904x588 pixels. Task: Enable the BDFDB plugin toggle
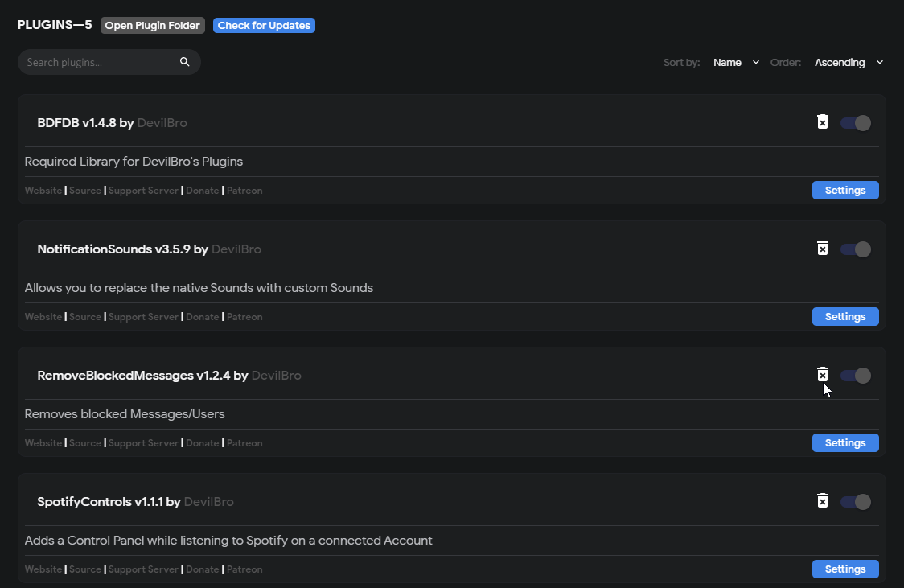pos(855,122)
